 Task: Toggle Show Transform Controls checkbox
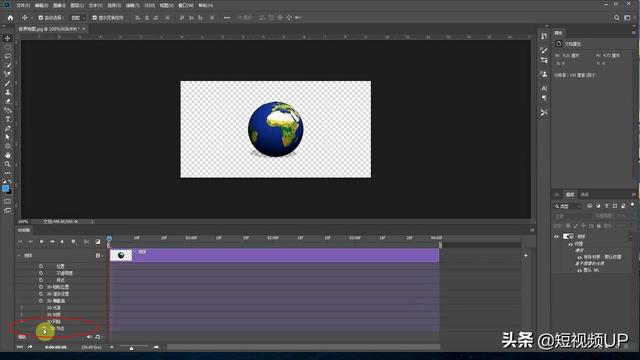coord(95,18)
